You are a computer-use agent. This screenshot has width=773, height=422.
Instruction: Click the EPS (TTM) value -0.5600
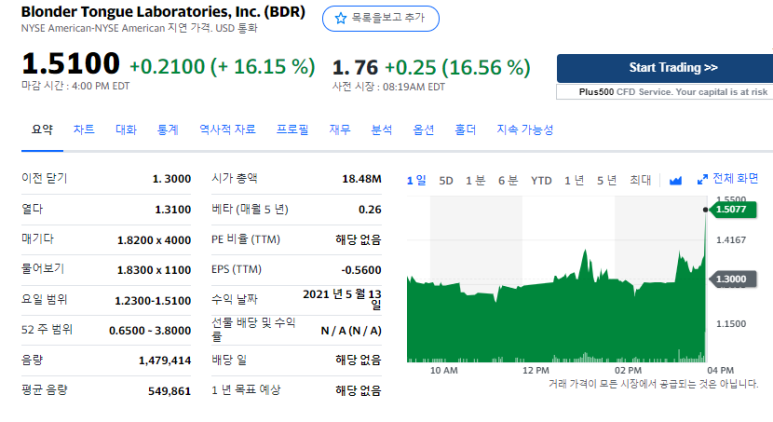361,270
